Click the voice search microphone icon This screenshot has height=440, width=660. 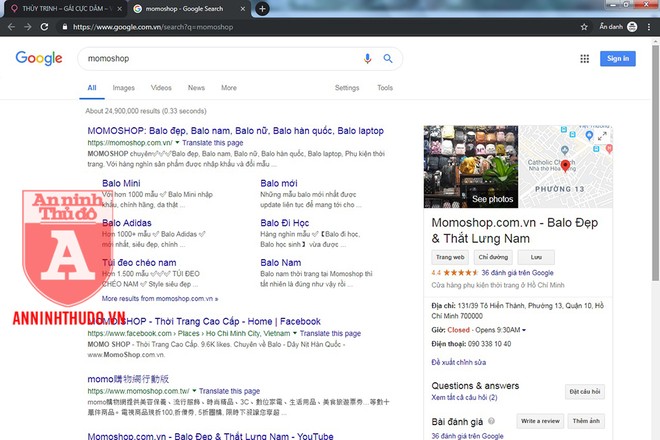(367, 59)
